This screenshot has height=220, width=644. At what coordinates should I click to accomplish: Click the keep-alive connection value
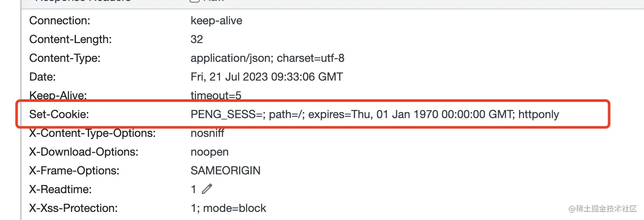[x=216, y=20]
